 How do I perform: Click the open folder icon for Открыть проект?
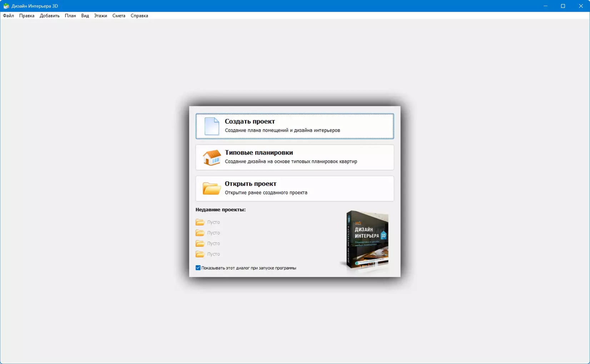click(211, 188)
